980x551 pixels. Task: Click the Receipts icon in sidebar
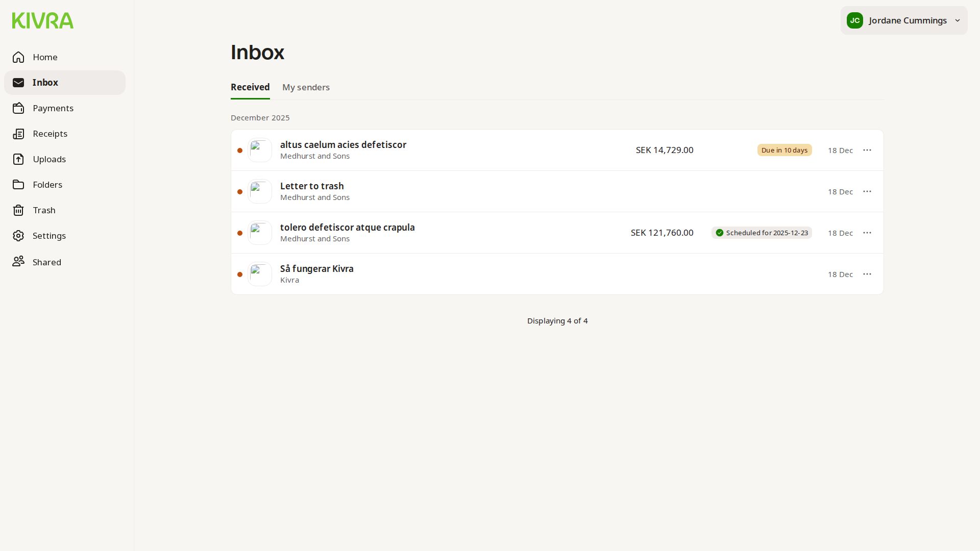pyautogui.click(x=18, y=134)
